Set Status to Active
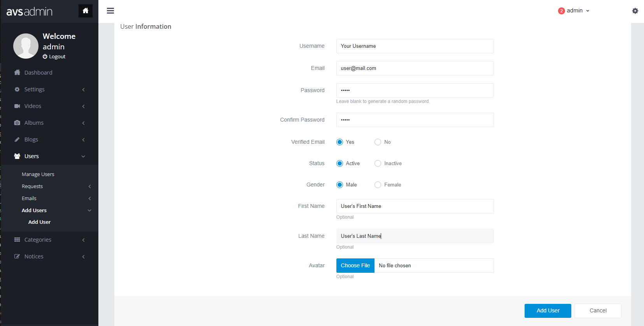 [x=339, y=163]
